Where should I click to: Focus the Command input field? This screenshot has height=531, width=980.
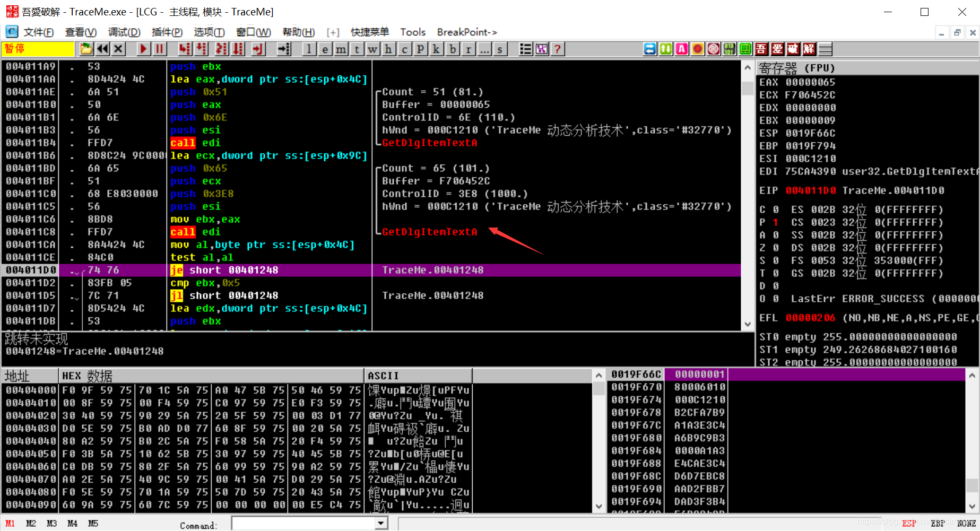303,524
